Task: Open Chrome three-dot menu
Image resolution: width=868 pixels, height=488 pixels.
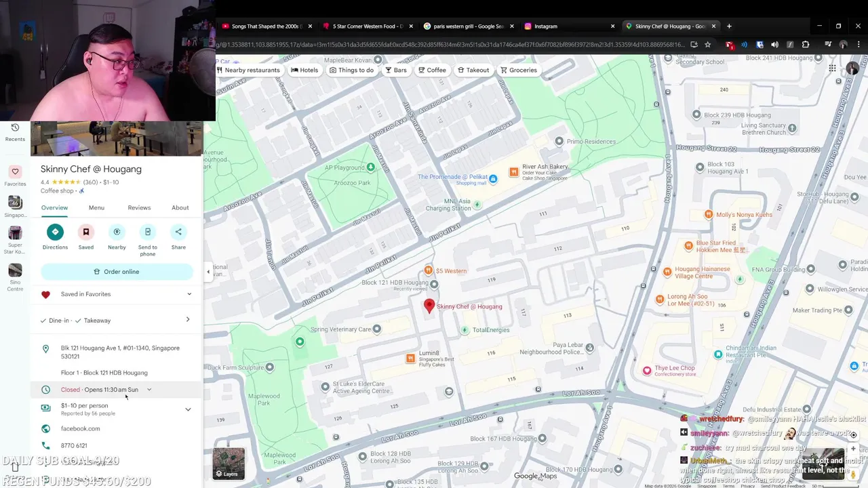Action: coord(859,45)
